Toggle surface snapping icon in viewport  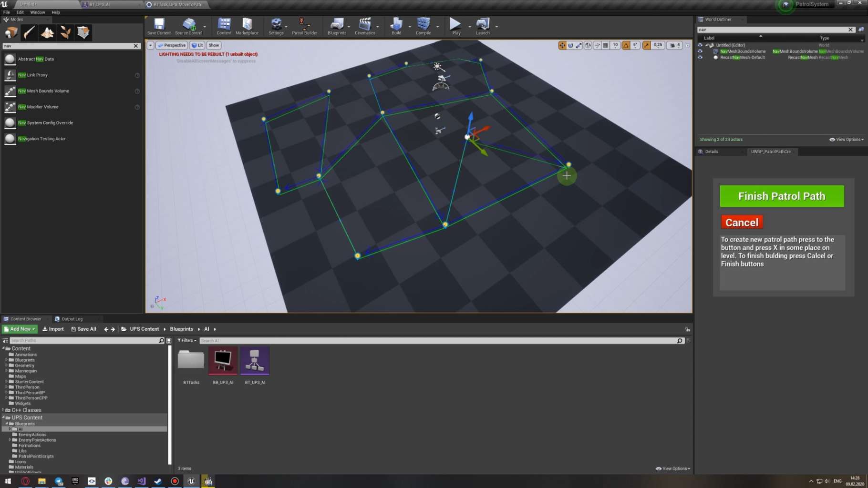597,45
